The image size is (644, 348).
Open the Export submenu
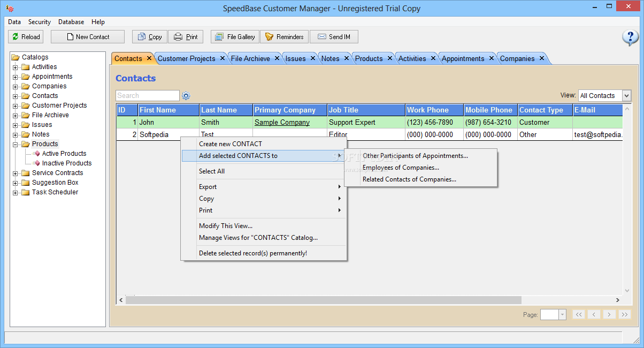pyautogui.click(x=264, y=187)
